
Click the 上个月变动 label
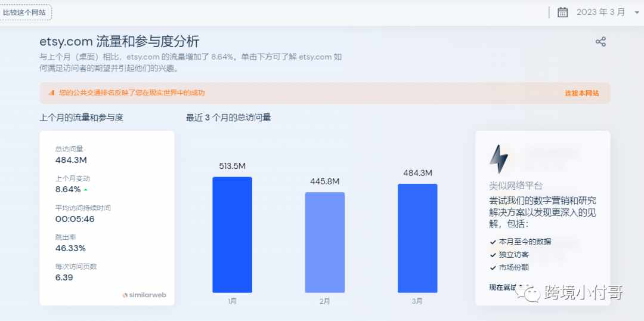(x=73, y=179)
